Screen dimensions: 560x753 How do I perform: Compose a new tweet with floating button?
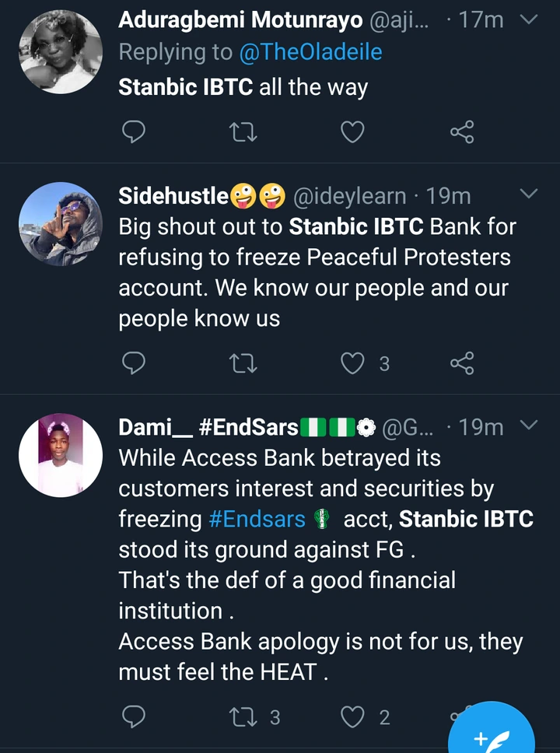(x=492, y=731)
